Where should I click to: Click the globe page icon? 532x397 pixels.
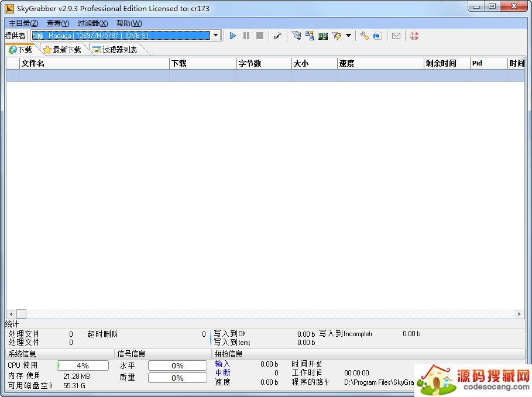click(377, 36)
